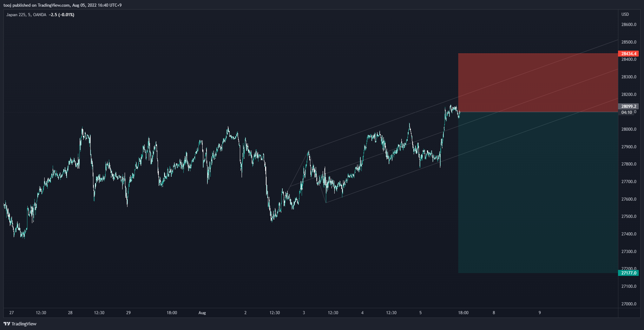
Task: Click the 8 date label on time axis
Action: tap(494, 313)
